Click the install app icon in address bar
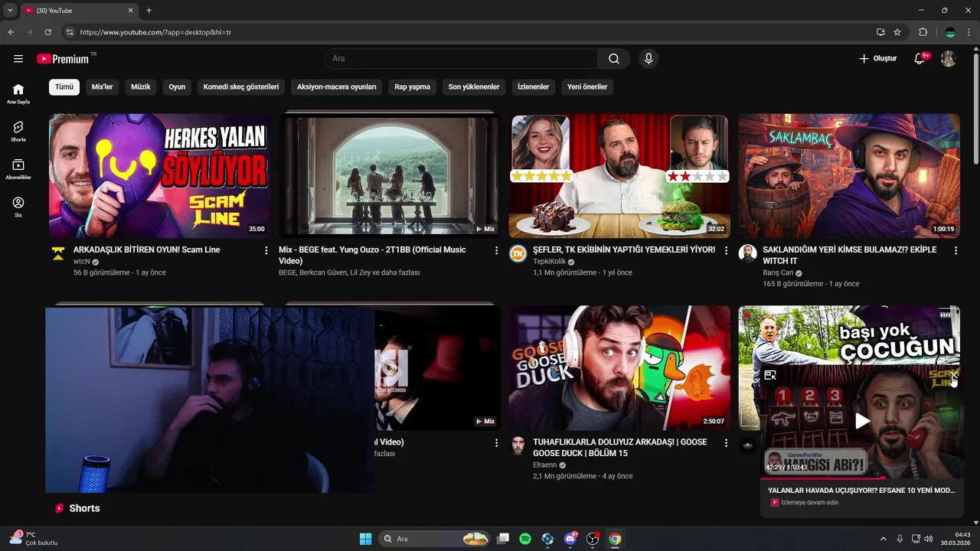 880,32
